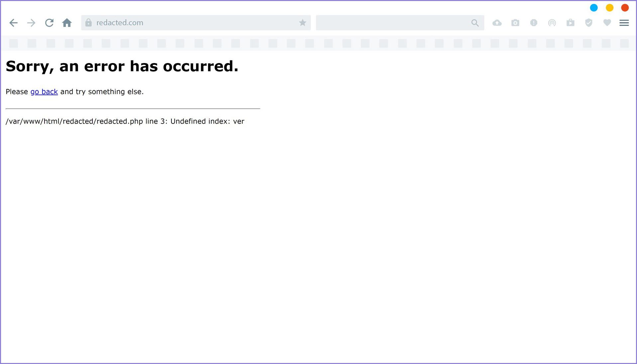Click the forward navigation arrow

point(31,23)
